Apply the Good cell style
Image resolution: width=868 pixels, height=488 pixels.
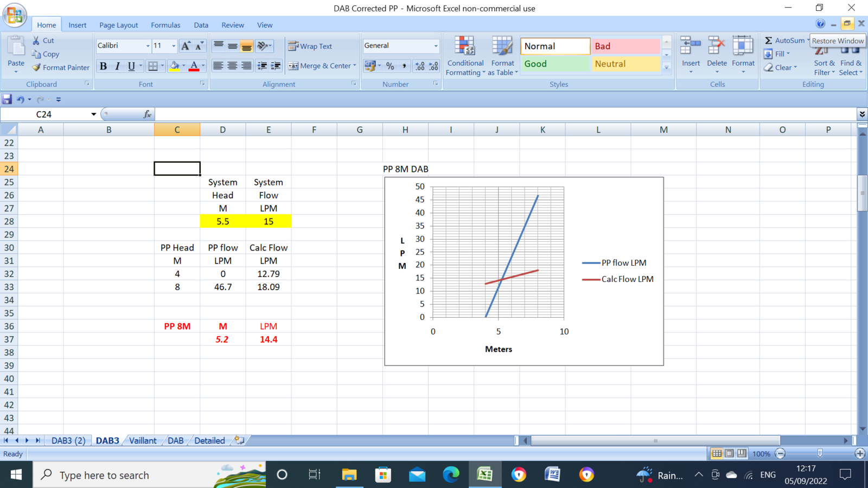pos(554,64)
